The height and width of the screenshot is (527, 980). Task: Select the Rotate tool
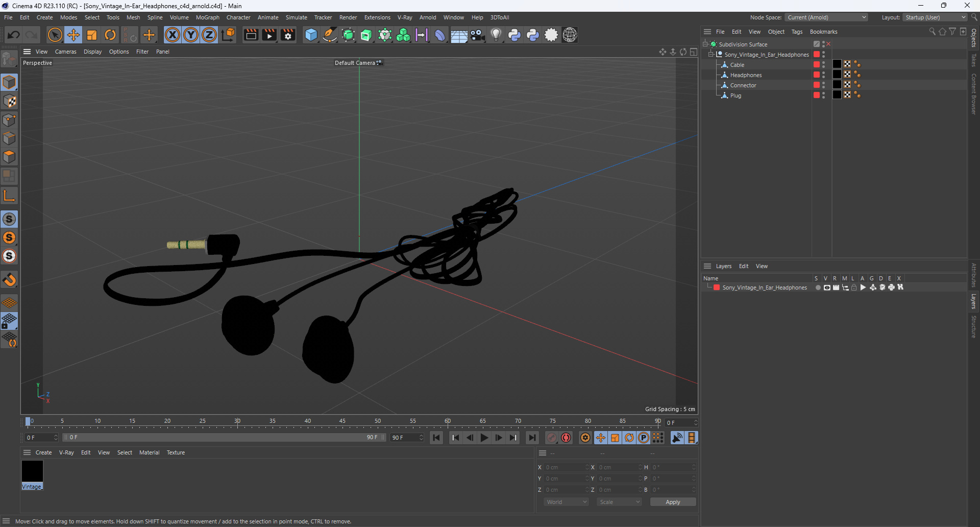tap(110, 35)
